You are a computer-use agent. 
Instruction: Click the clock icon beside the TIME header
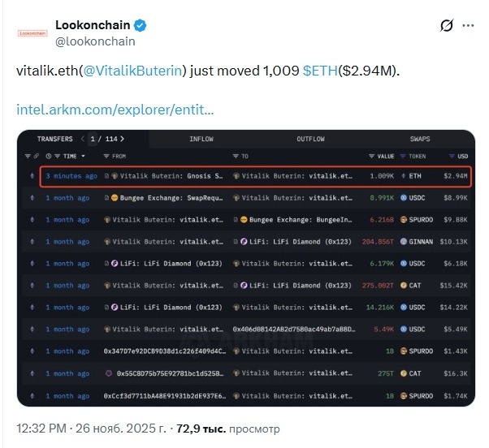coord(49,155)
